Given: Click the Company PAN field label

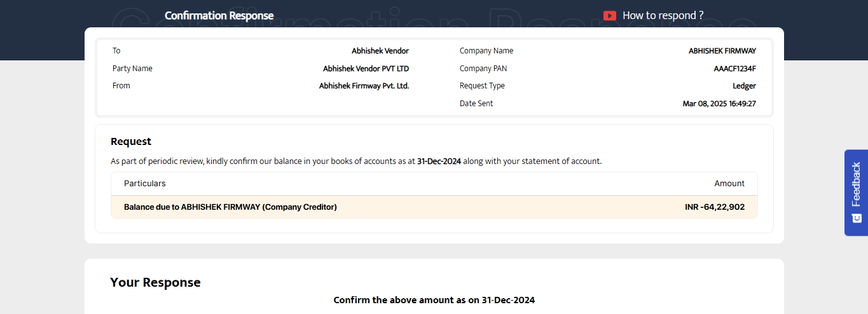Looking at the screenshot, I should pos(483,69).
